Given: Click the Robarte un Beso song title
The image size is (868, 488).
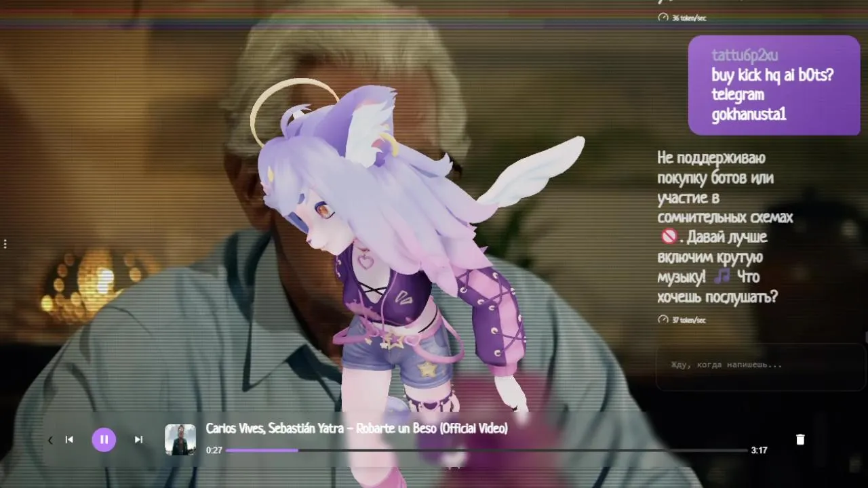Looking at the screenshot, I should tap(357, 428).
